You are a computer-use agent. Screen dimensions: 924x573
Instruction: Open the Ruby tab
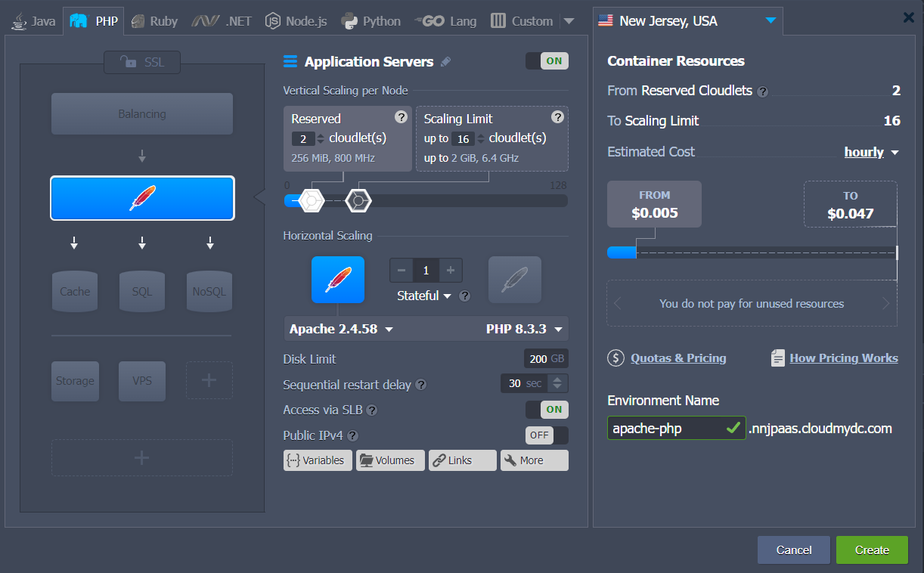pos(154,21)
